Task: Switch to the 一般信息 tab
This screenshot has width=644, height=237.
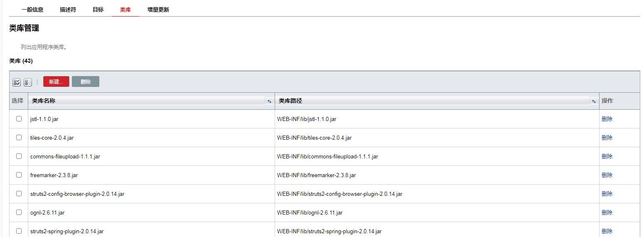Action: click(x=32, y=10)
